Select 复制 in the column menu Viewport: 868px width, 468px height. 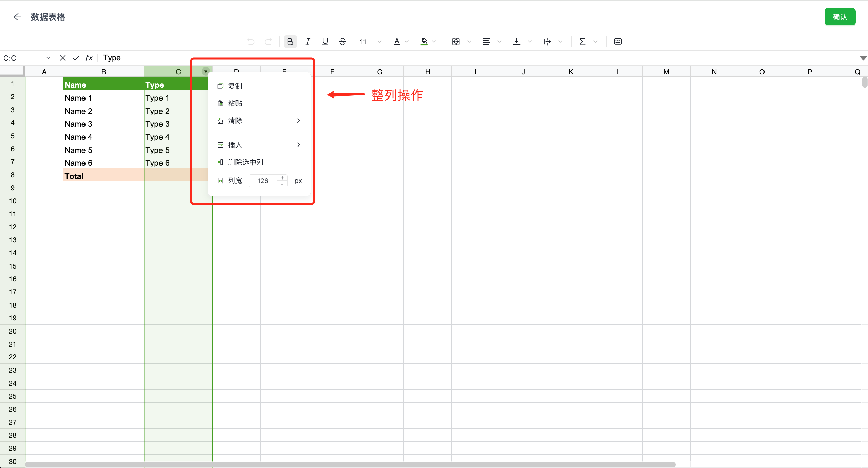coord(235,86)
